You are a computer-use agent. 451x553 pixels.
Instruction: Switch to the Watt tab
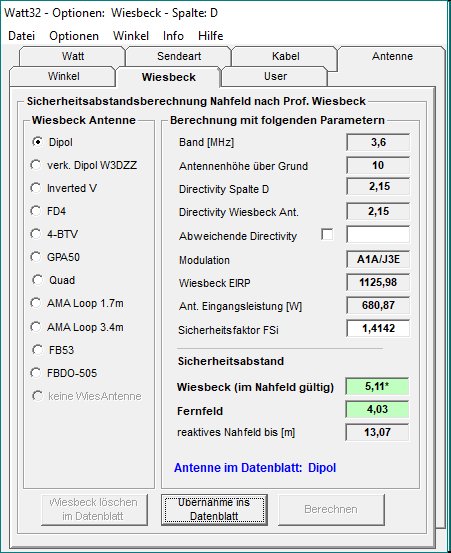(73, 56)
